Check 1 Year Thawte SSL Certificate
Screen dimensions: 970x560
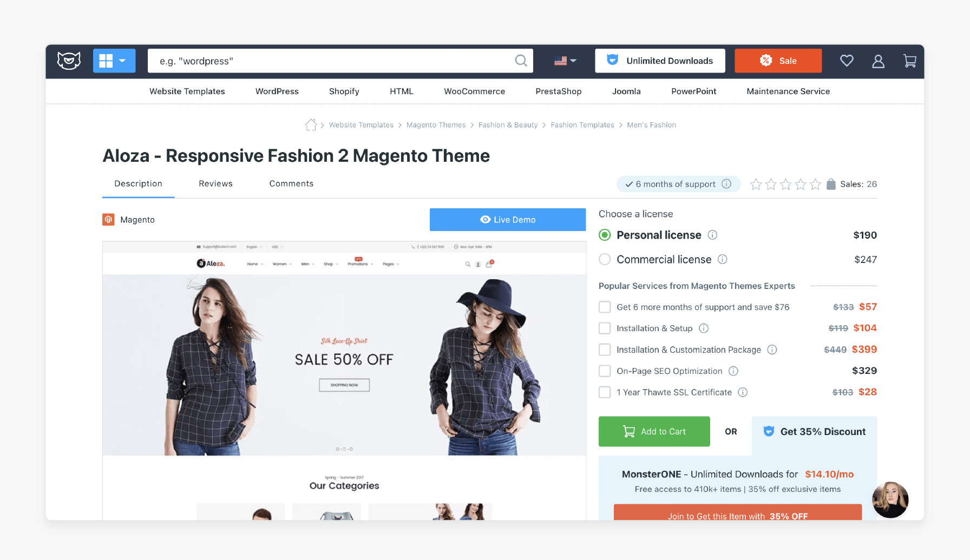click(605, 392)
